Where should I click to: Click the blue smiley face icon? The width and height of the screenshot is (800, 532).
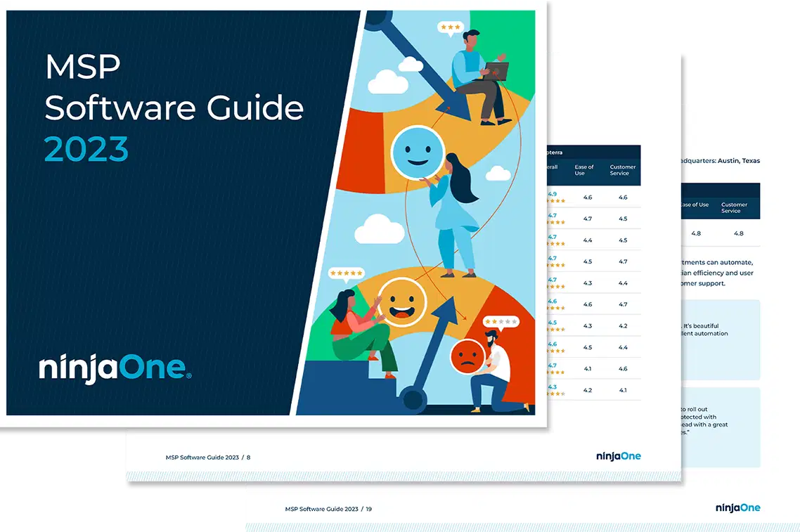pos(418,152)
